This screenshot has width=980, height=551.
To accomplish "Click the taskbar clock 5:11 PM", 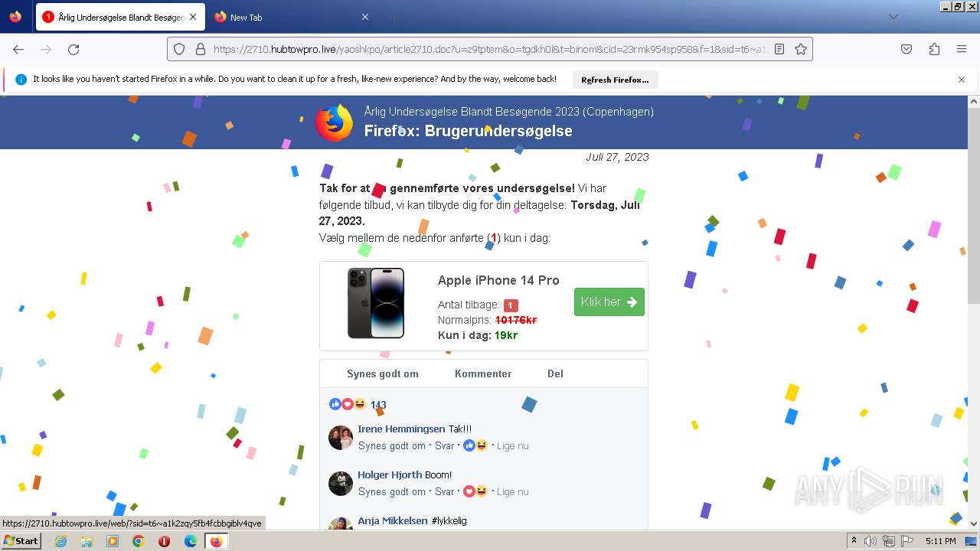I will coord(940,541).
